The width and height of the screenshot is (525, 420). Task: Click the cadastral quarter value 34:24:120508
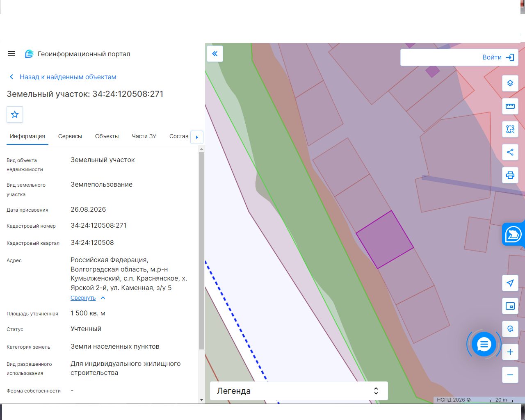[92, 243]
